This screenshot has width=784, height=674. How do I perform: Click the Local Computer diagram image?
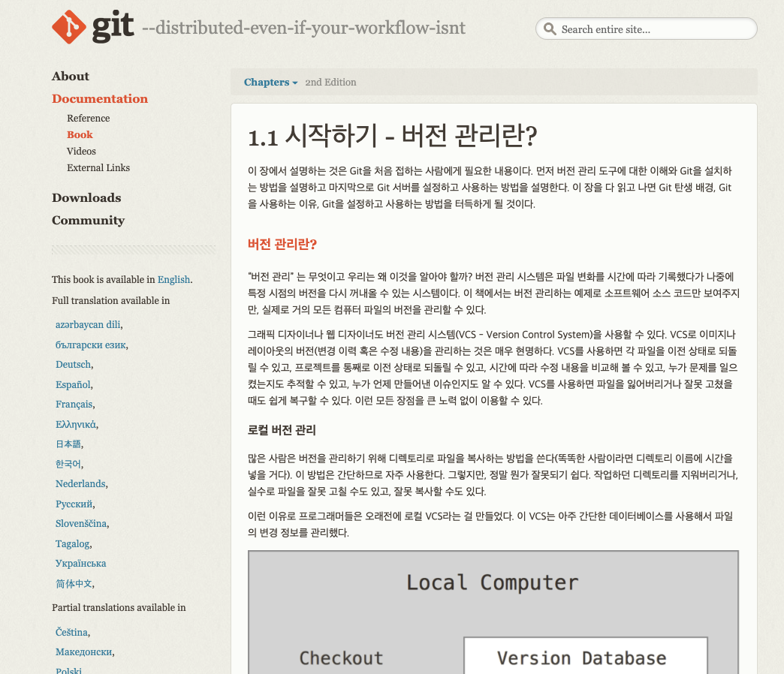click(x=493, y=612)
